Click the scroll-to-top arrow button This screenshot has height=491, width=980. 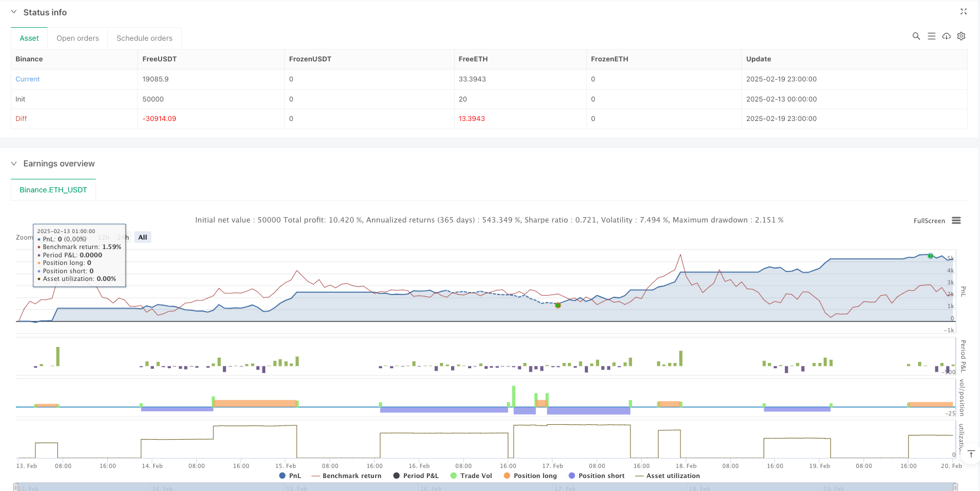[x=971, y=454]
